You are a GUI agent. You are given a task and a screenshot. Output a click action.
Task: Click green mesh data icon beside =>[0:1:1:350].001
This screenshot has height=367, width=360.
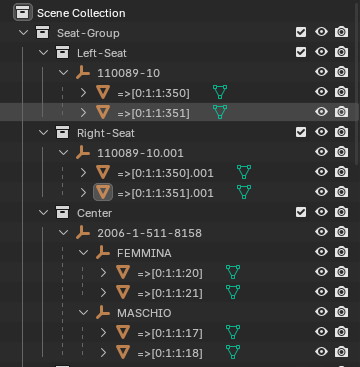point(244,172)
